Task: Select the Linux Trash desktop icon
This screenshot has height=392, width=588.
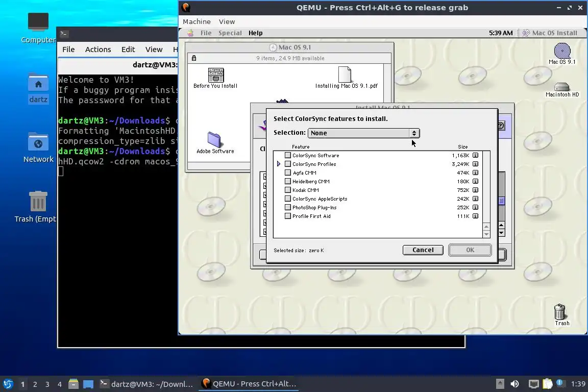Action: (x=38, y=201)
